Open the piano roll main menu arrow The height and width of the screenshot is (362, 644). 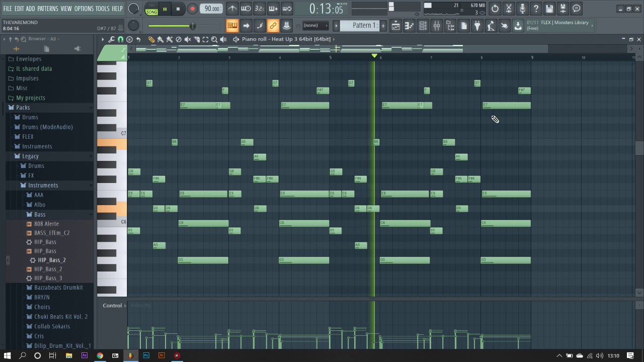103,39
